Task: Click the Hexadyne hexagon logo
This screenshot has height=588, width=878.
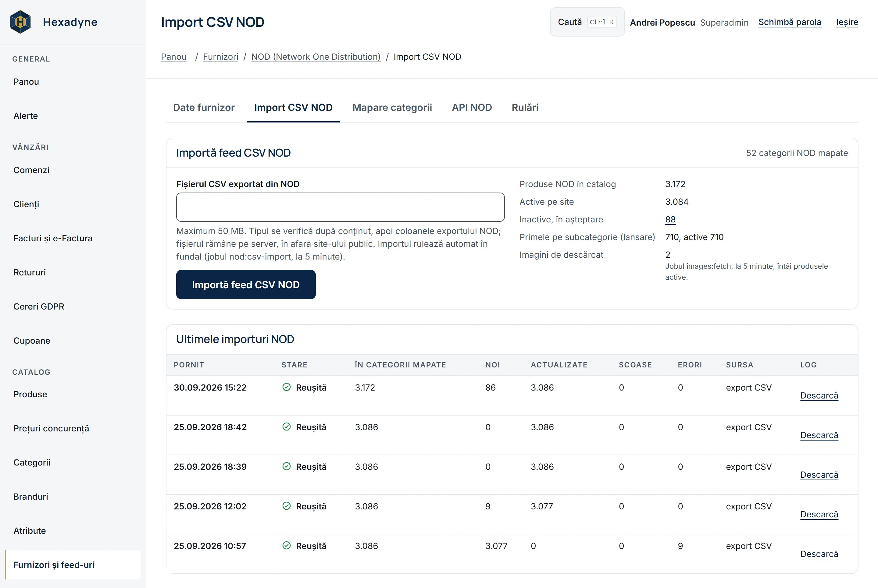Action: click(20, 22)
